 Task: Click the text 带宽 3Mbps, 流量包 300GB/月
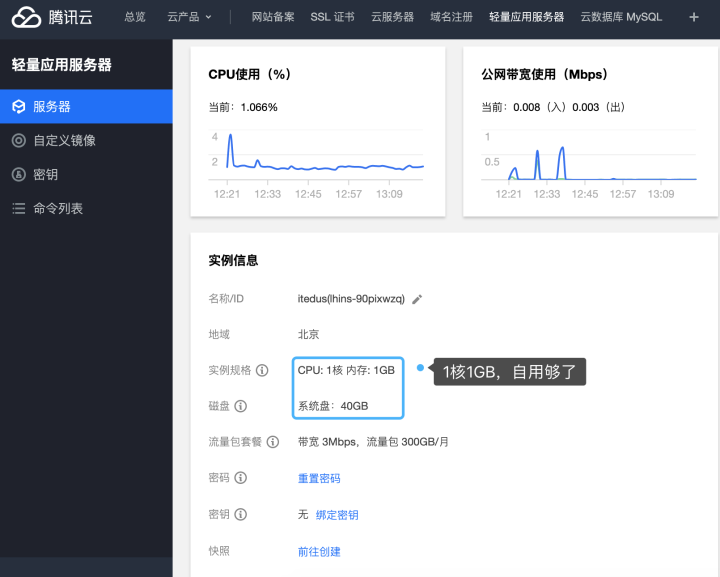(373, 442)
